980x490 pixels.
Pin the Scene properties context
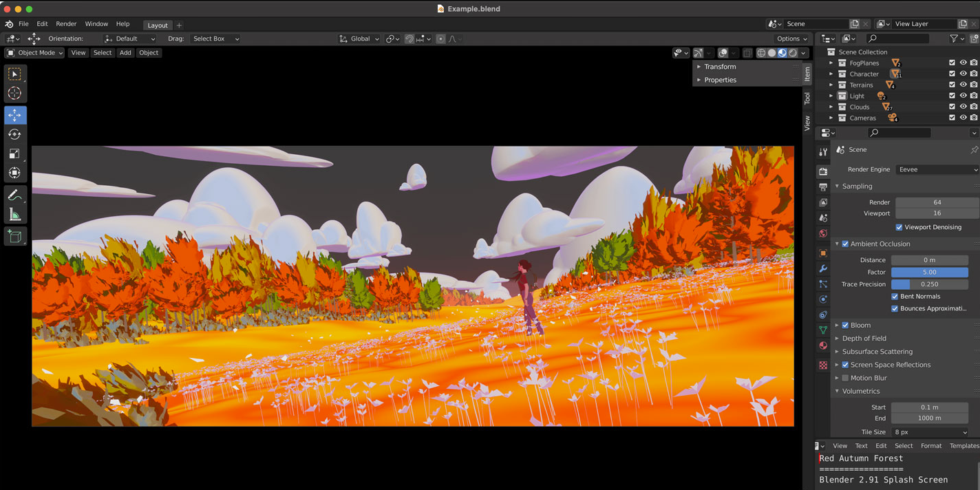click(974, 150)
